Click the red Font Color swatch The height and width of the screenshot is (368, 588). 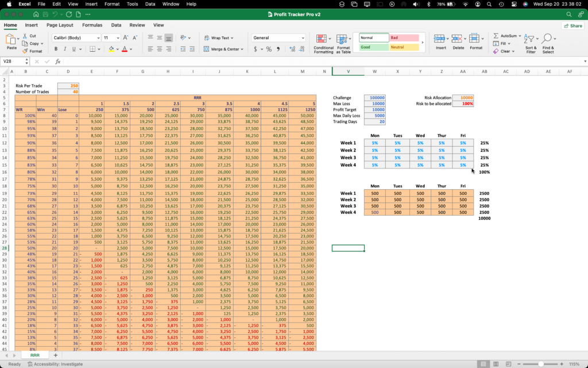125,50
